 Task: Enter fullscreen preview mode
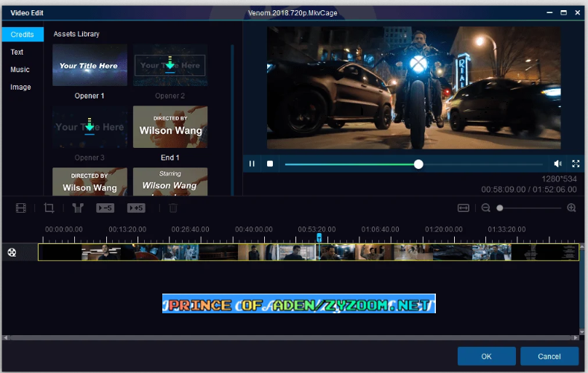[x=576, y=164]
